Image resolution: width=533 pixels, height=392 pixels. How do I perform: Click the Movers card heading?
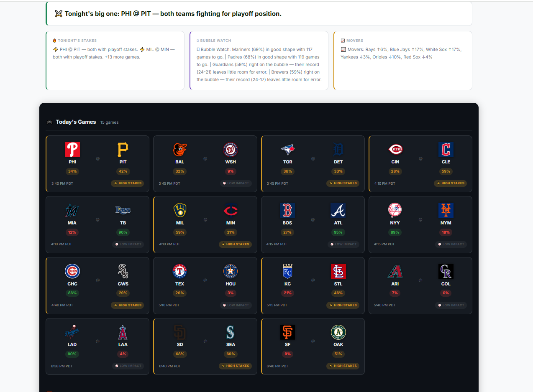point(352,41)
